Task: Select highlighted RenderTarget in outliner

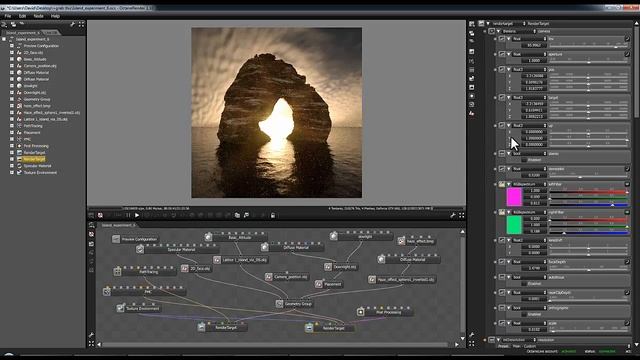Action: tap(34, 159)
